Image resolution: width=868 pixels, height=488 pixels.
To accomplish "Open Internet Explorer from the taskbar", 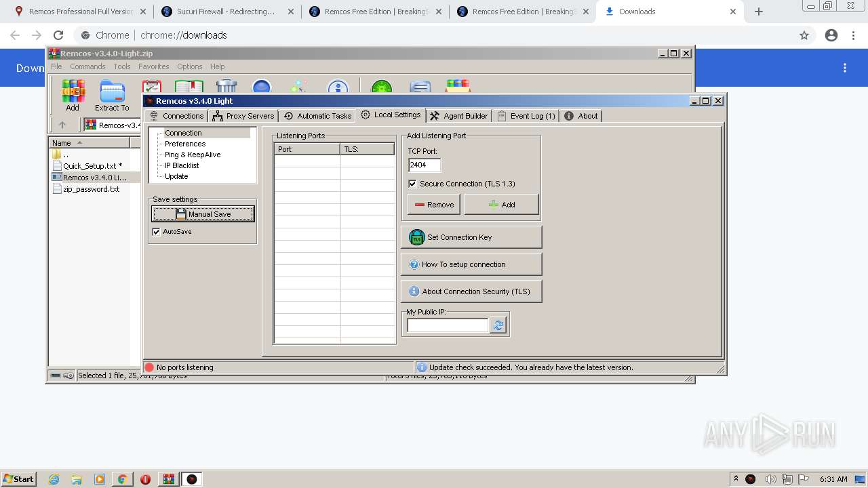I will (54, 479).
